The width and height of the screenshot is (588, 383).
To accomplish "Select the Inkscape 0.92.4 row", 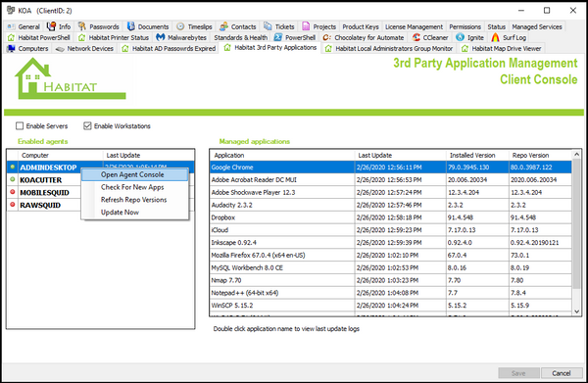I will point(391,243).
